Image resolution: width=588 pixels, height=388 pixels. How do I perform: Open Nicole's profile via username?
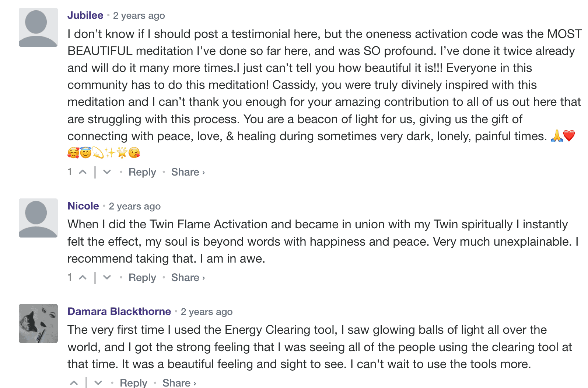83,206
